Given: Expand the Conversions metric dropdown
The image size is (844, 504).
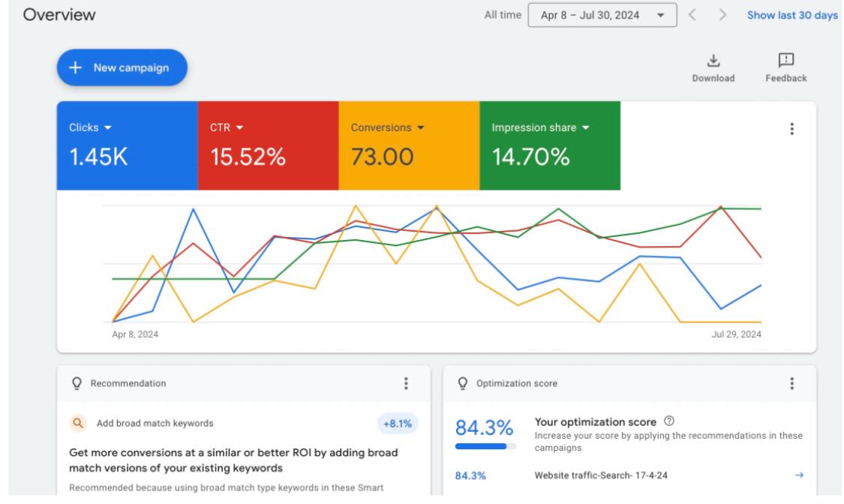Looking at the screenshot, I should 387,127.
